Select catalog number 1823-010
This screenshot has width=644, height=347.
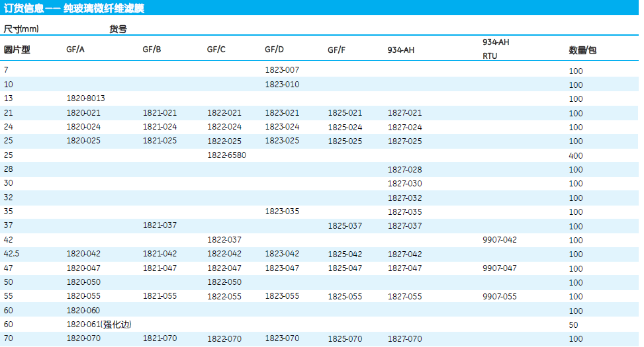coord(282,85)
